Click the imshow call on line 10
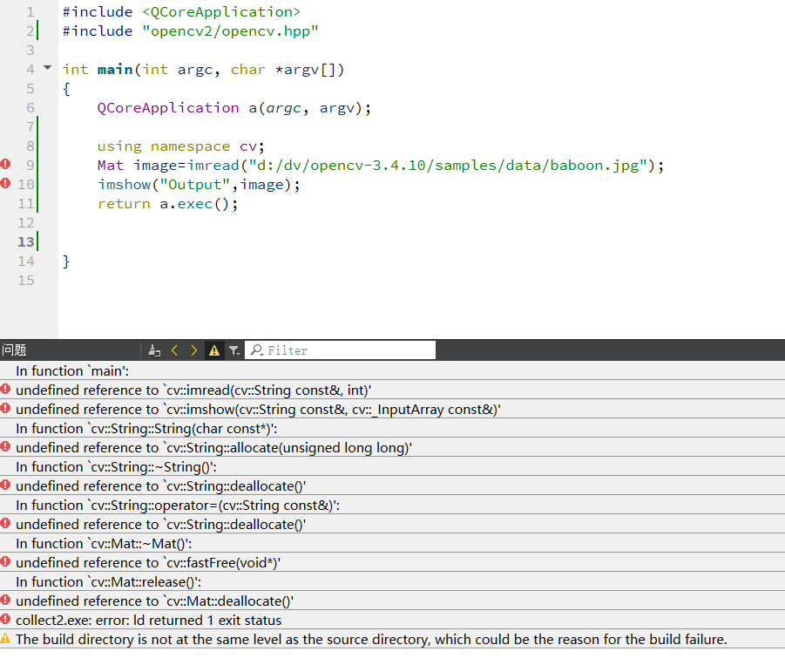 tap(199, 185)
